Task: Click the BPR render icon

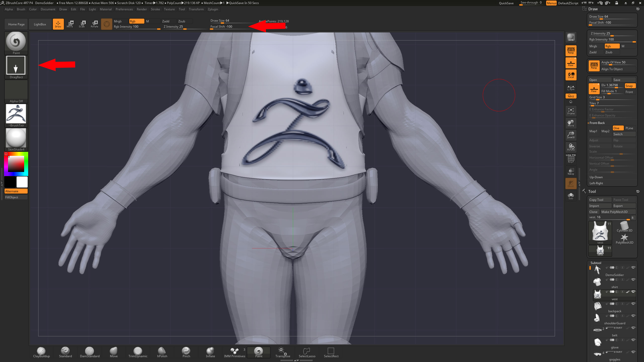Action: pyautogui.click(x=571, y=37)
